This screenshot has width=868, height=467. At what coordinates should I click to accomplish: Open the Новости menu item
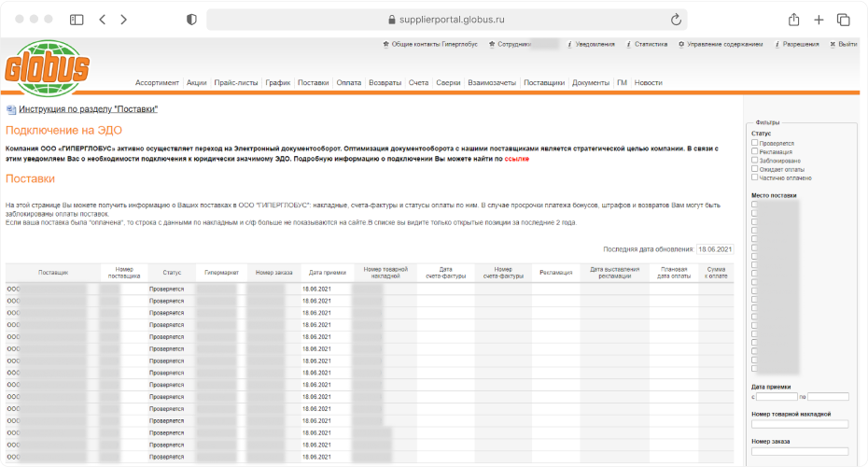649,82
